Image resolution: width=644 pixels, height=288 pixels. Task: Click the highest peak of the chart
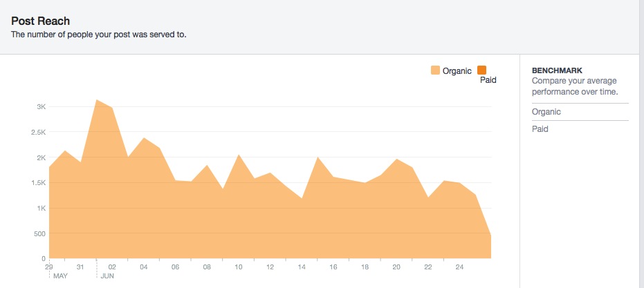click(96, 100)
